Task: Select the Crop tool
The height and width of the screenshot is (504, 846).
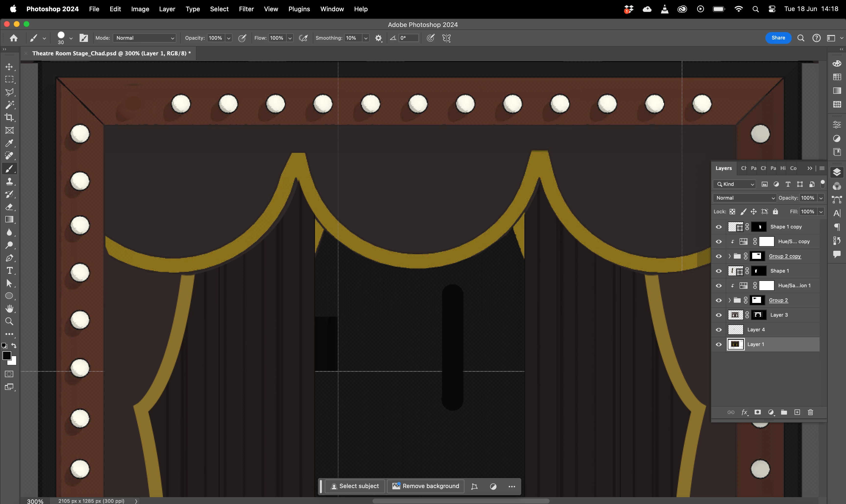Action: (x=9, y=118)
